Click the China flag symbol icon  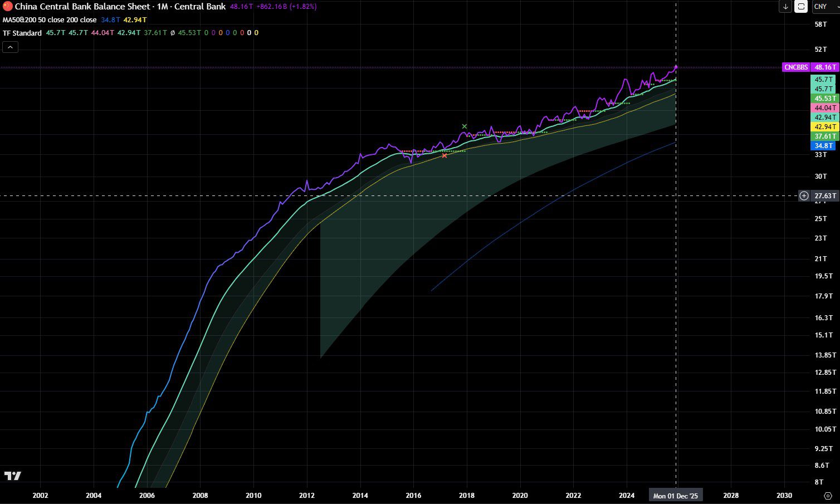coord(8,7)
